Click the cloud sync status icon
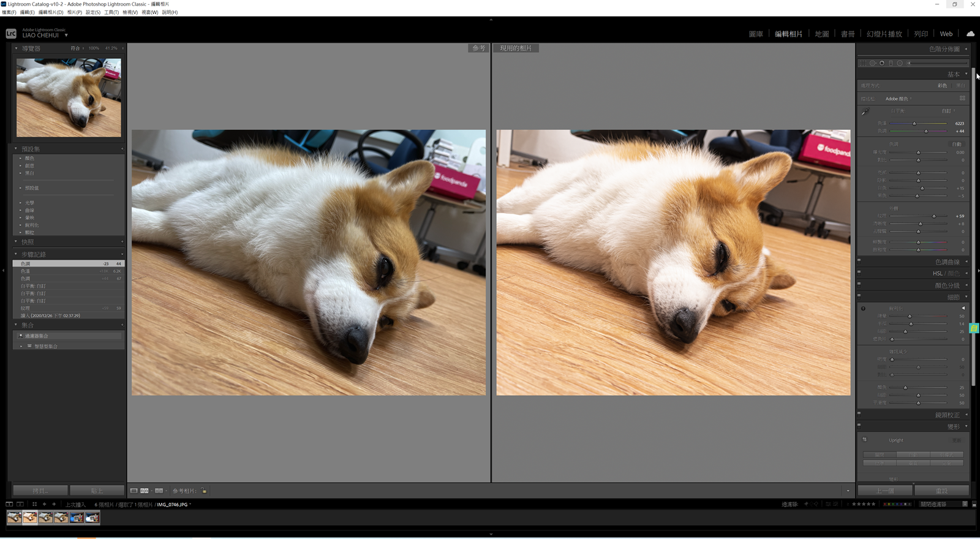This screenshot has width=980, height=539. tap(970, 34)
